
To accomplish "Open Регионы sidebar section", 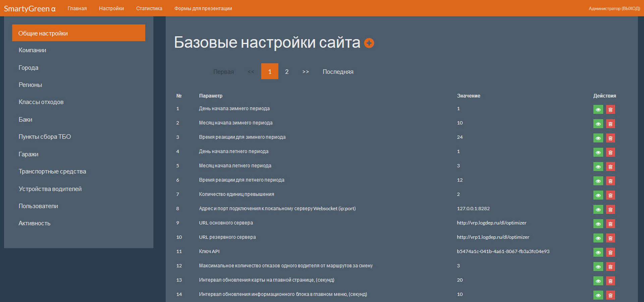I will (31, 85).
